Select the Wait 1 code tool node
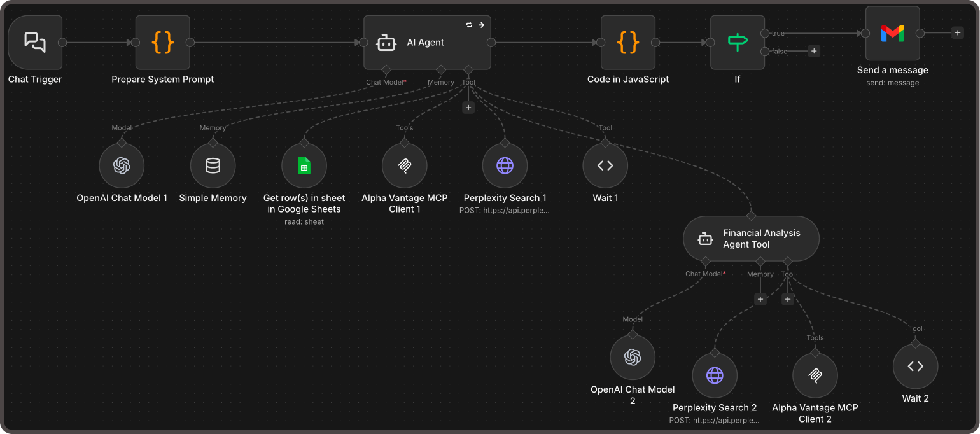The height and width of the screenshot is (434, 980). point(605,166)
